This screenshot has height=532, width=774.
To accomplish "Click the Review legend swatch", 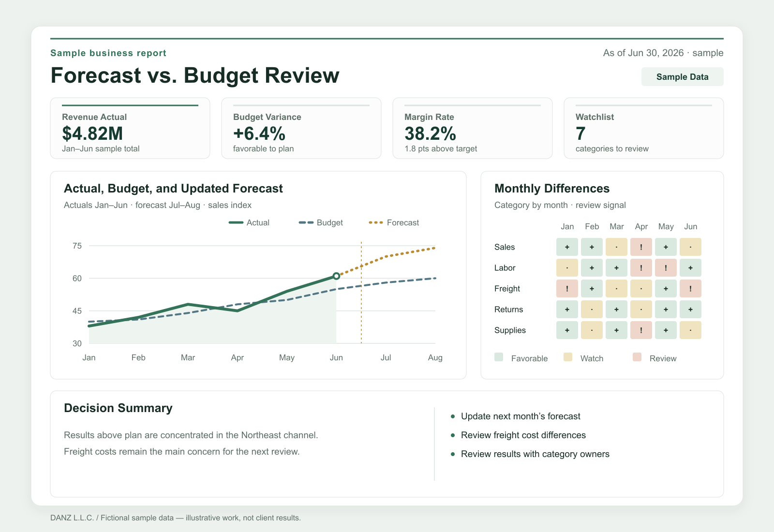I will pyautogui.click(x=637, y=357).
